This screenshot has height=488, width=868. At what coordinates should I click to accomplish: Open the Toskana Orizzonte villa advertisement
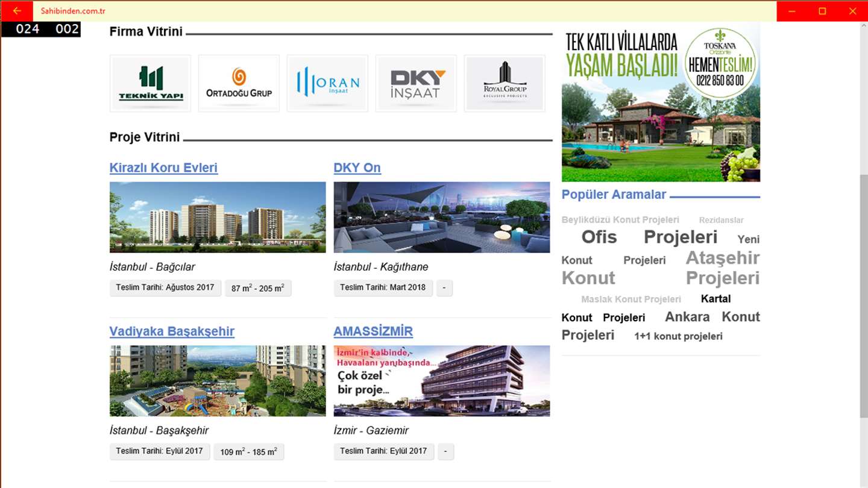[661, 102]
